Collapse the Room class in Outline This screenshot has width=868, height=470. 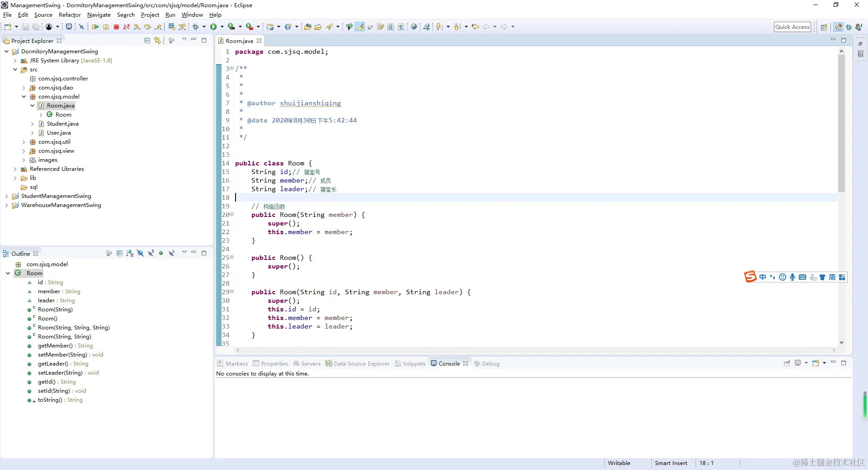click(x=8, y=273)
